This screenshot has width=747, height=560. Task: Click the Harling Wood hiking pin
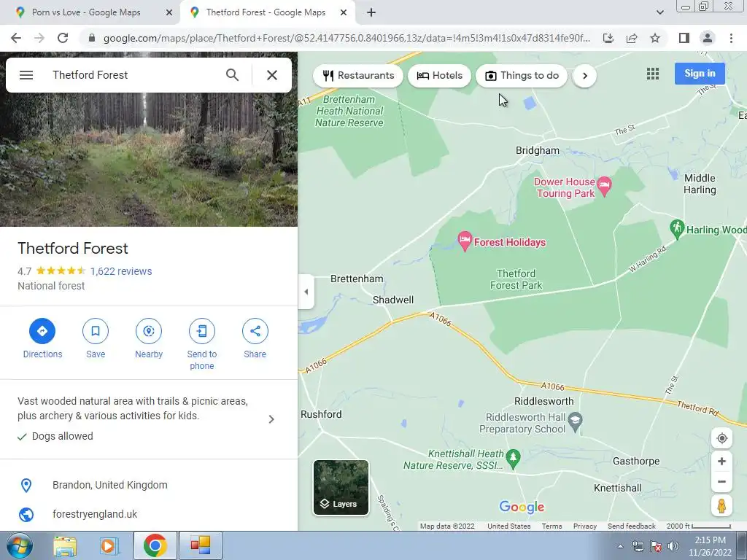click(677, 229)
